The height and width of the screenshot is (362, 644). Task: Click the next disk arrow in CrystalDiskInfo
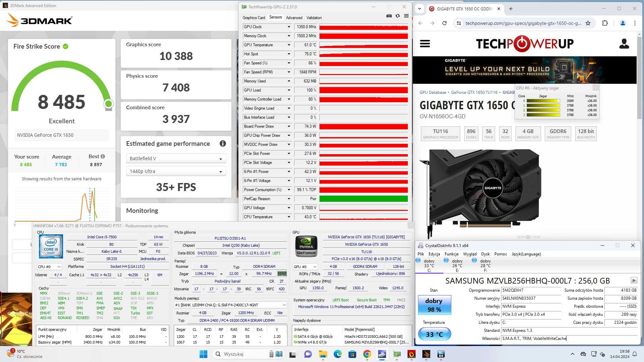(x=634, y=280)
